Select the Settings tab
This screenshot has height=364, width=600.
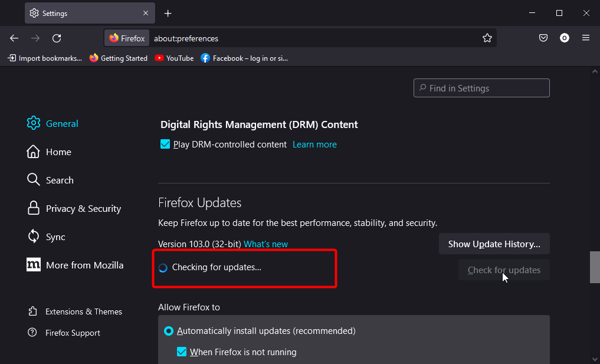coord(90,13)
